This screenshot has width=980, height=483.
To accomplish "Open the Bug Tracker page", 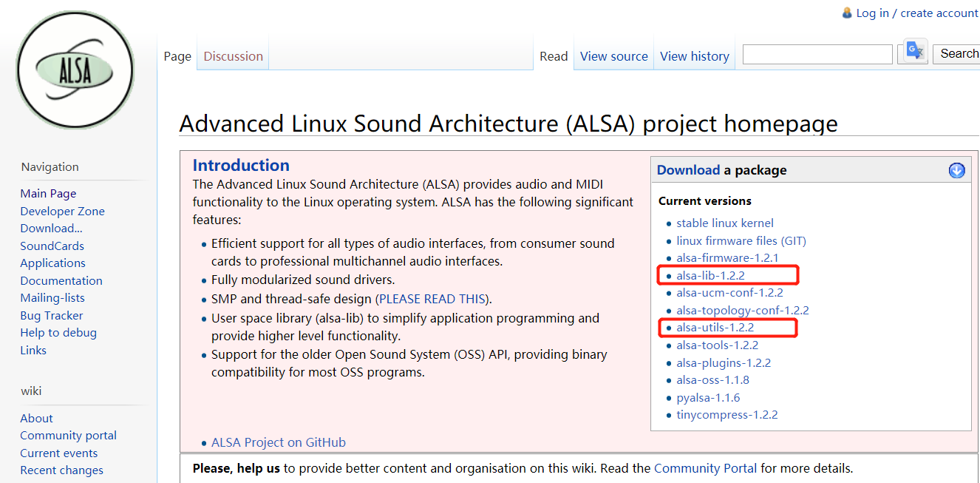I will click(x=51, y=314).
